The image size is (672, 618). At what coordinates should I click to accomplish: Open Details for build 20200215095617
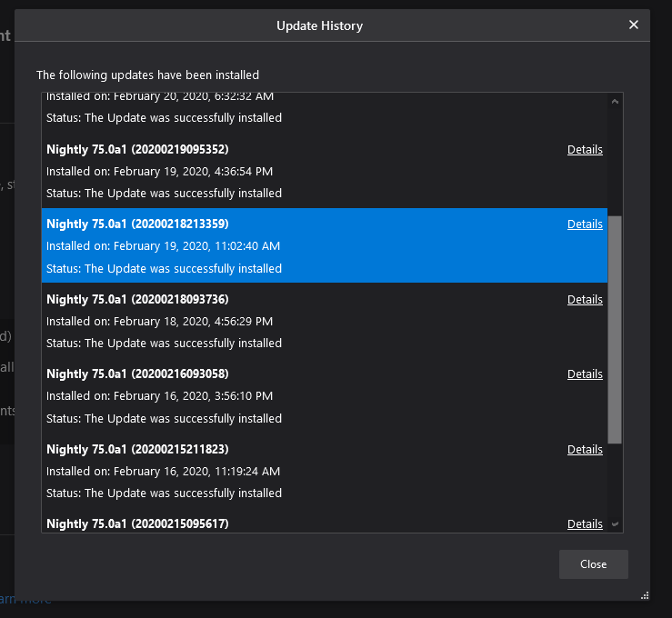(x=585, y=523)
